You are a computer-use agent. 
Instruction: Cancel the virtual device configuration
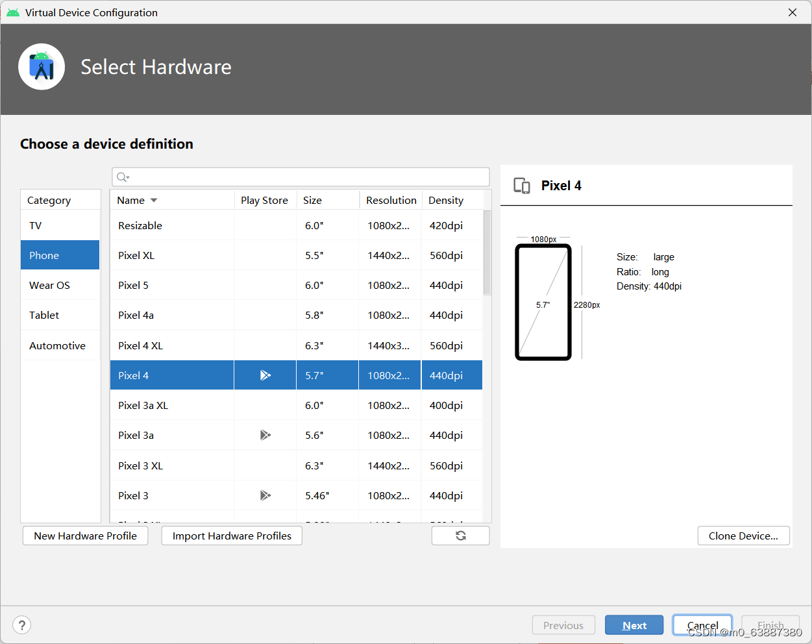pyautogui.click(x=703, y=625)
